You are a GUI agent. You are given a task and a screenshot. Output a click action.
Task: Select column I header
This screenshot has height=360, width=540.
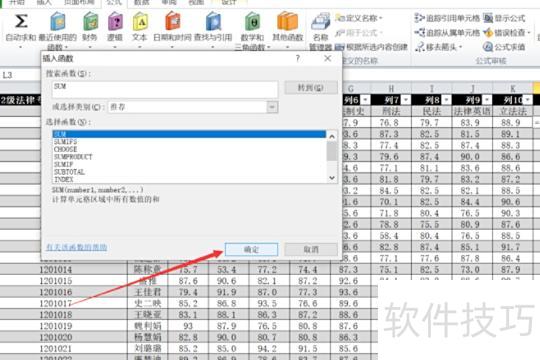coord(432,89)
